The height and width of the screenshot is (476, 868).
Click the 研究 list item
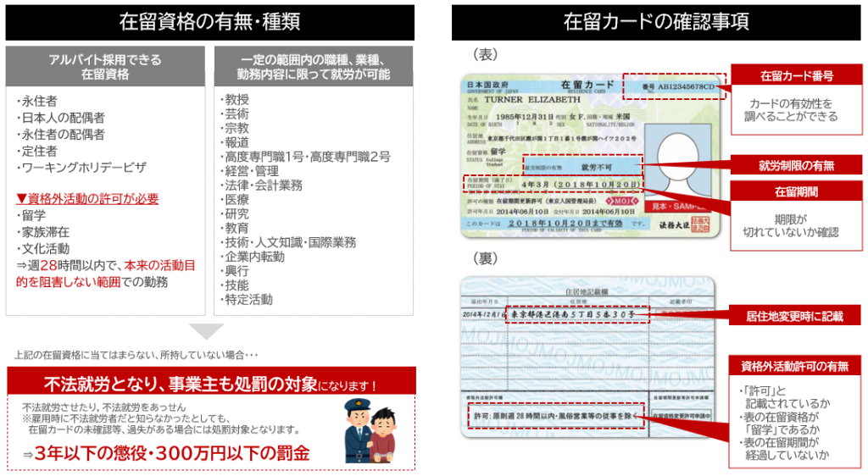point(235,214)
